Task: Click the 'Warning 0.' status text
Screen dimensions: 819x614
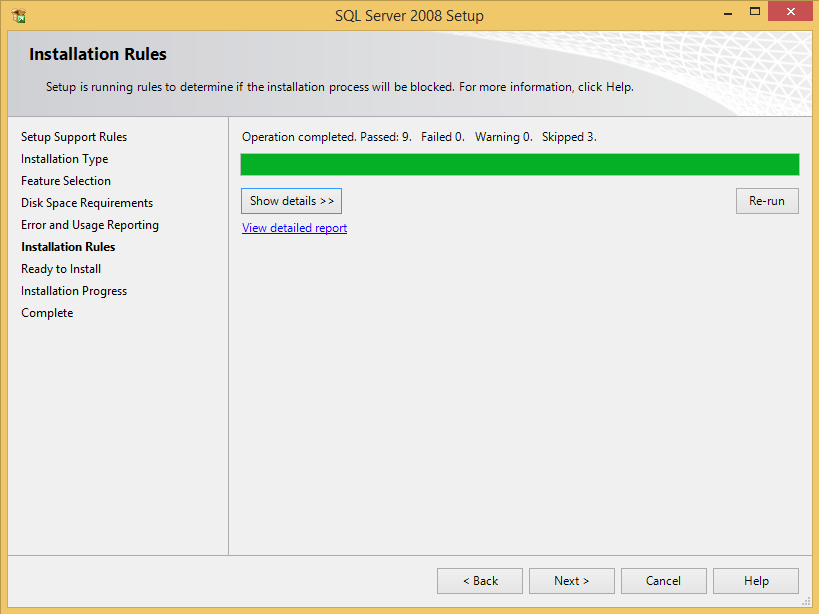Action: click(x=504, y=137)
